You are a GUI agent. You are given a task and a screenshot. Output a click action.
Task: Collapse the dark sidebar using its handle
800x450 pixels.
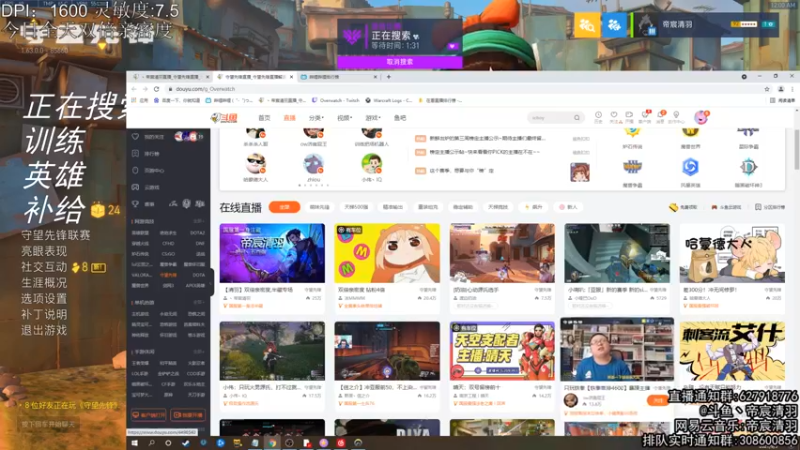pos(212,282)
